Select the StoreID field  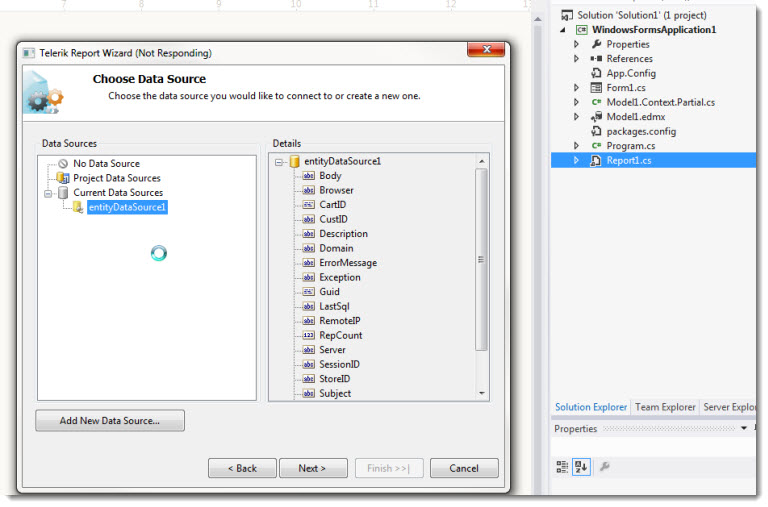(335, 379)
